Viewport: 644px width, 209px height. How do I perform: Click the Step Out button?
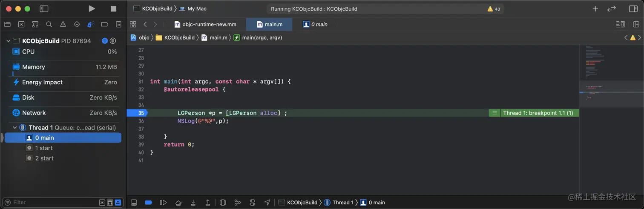pyautogui.click(x=208, y=203)
